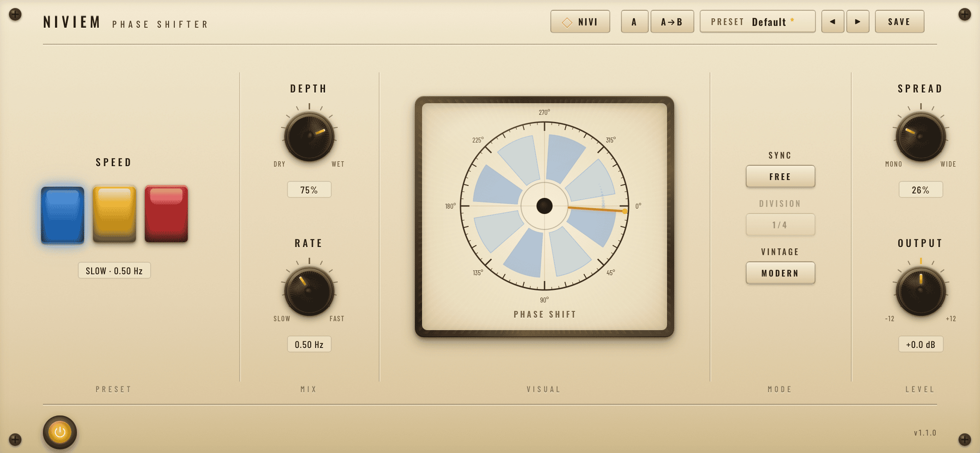Click the VINTAGE label above MODERN button
980x453 pixels.
780,252
